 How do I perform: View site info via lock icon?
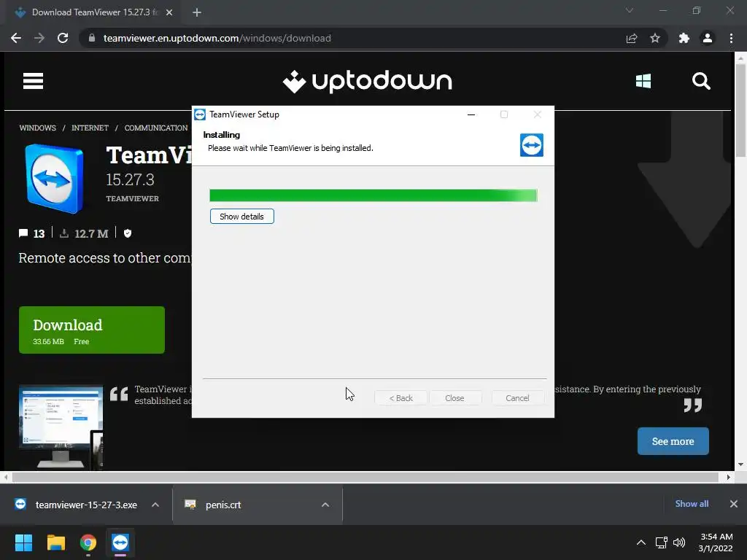(x=92, y=38)
